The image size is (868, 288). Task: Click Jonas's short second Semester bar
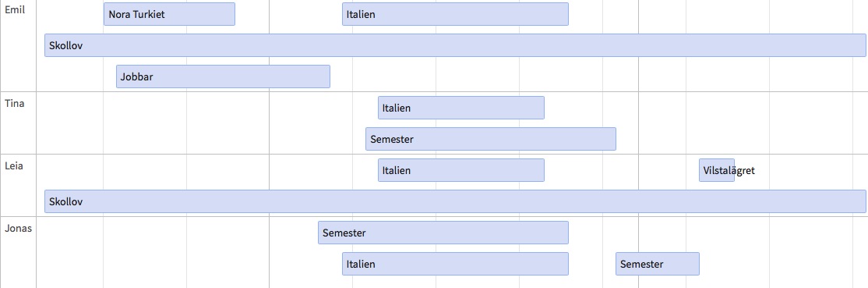click(658, 264)
